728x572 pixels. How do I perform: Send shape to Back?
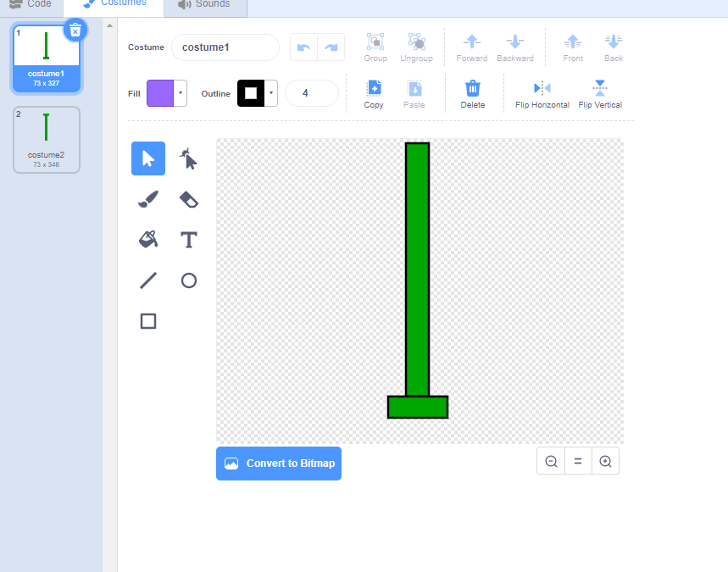click(614, 47)
